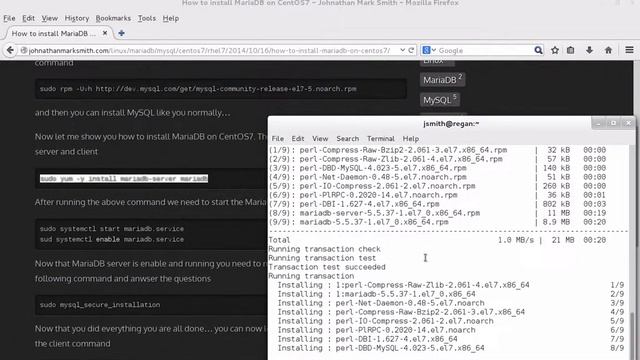Click the terminal vertical scrollbar
The height and width of the screenshot is (360, 640).
coord(633,336)
